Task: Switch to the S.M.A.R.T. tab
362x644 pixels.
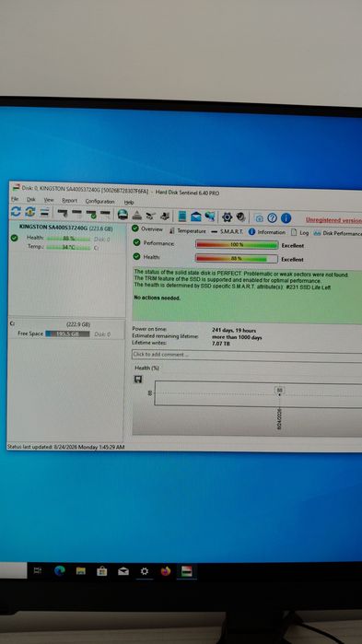Action: (227, 231)
